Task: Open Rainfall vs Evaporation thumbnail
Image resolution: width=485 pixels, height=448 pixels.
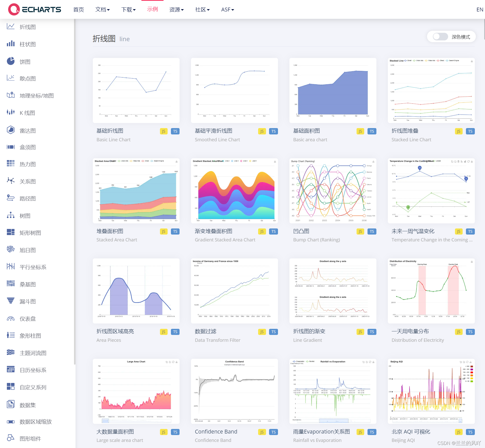Action: pyautogui.click(x=333, y=391)
